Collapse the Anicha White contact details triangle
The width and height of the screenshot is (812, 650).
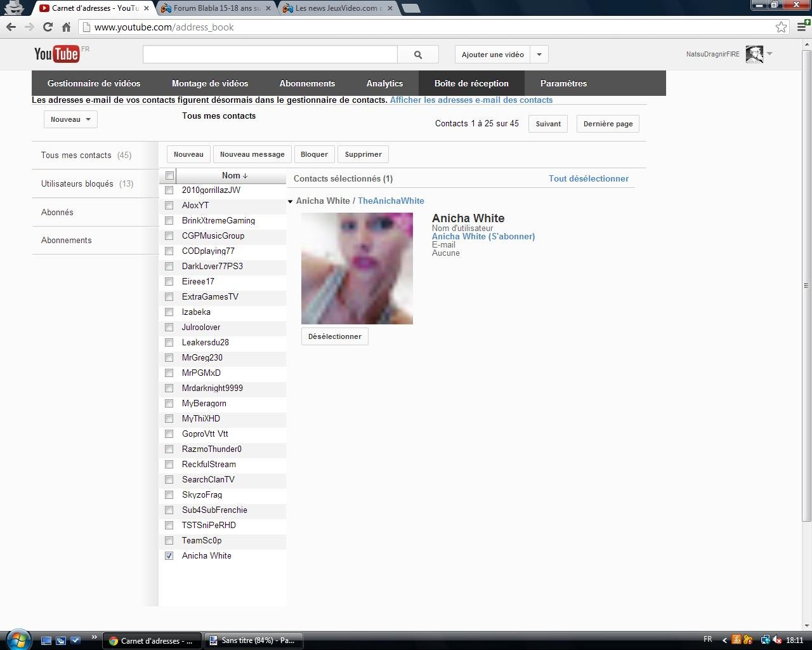coord(291,201)
